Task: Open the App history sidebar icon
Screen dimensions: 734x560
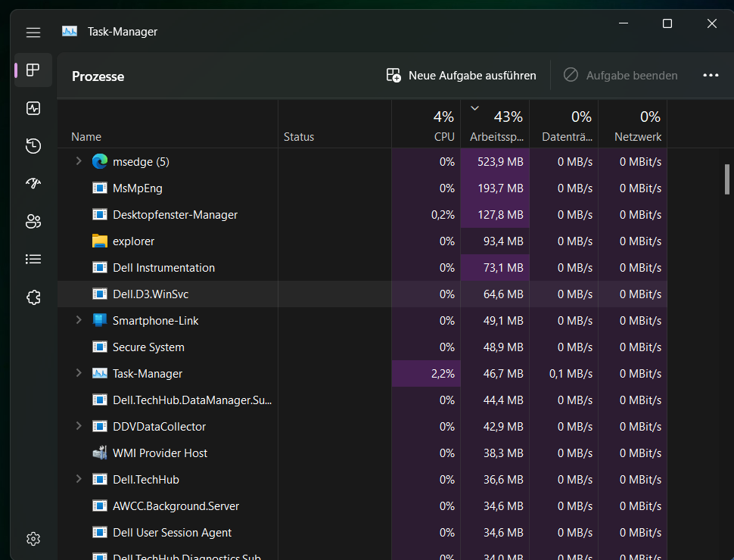Action: tap(33, 145)
